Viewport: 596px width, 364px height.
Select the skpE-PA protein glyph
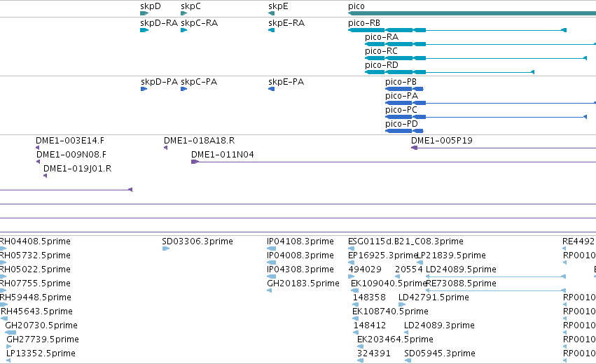pyautogui.click(x=272, y=89)
